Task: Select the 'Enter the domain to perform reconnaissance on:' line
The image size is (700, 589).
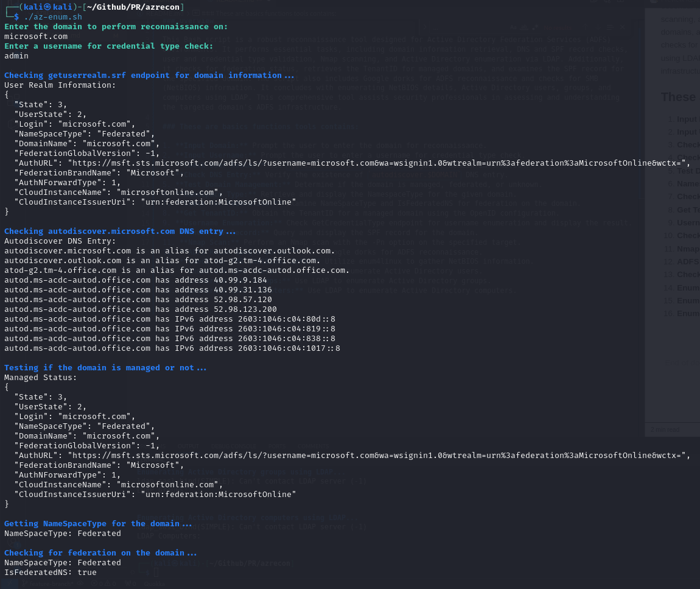Action: coord(116,26)
